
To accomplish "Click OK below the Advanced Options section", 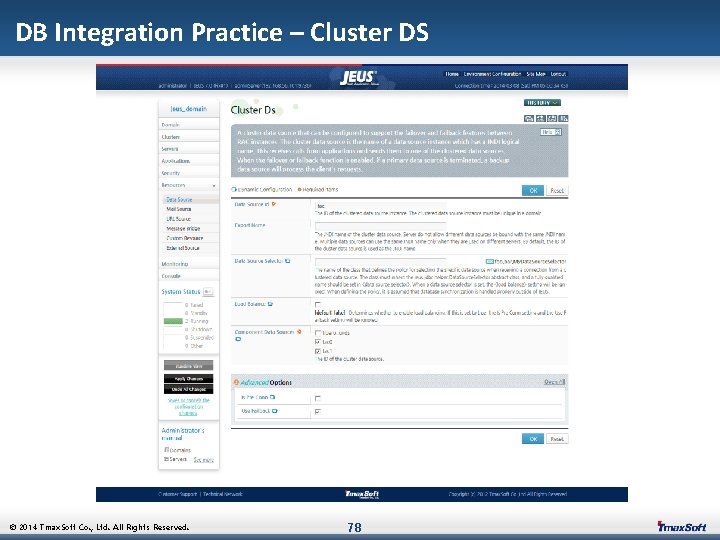I will coord(533,439).
